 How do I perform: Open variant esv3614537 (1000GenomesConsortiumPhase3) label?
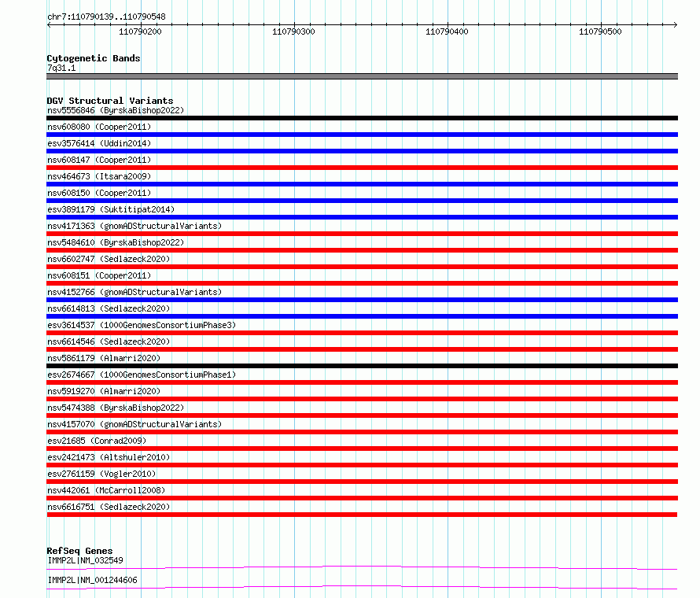[x=142, y=325]
